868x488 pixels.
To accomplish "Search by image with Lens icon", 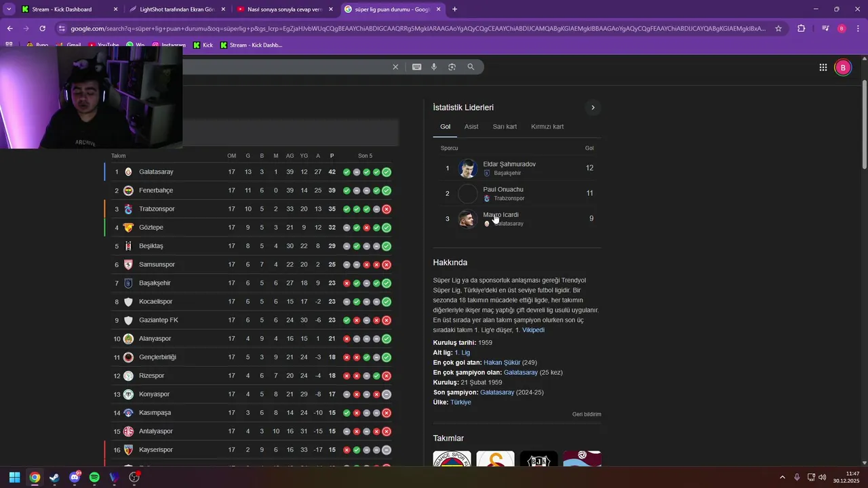I will [452, 67].
